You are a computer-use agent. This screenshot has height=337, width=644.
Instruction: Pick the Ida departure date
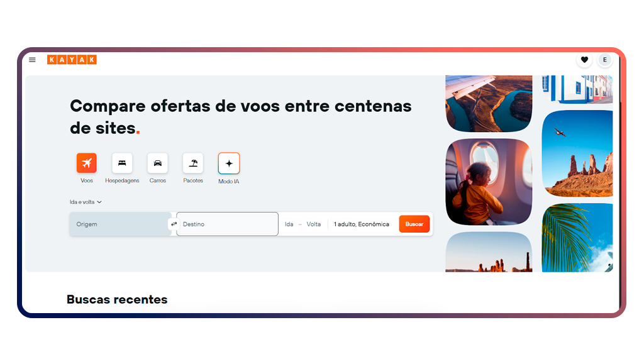(289, 224)
